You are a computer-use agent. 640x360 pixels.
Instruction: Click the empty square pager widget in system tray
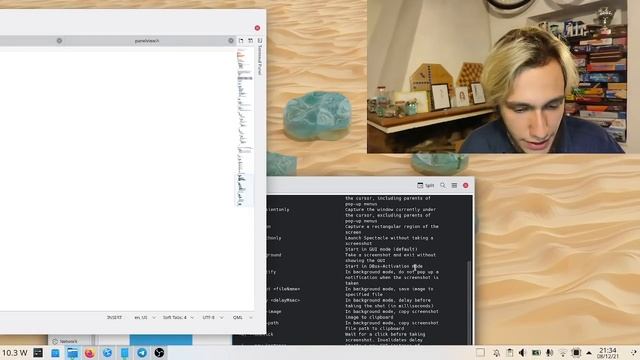[x=480, y=352]
